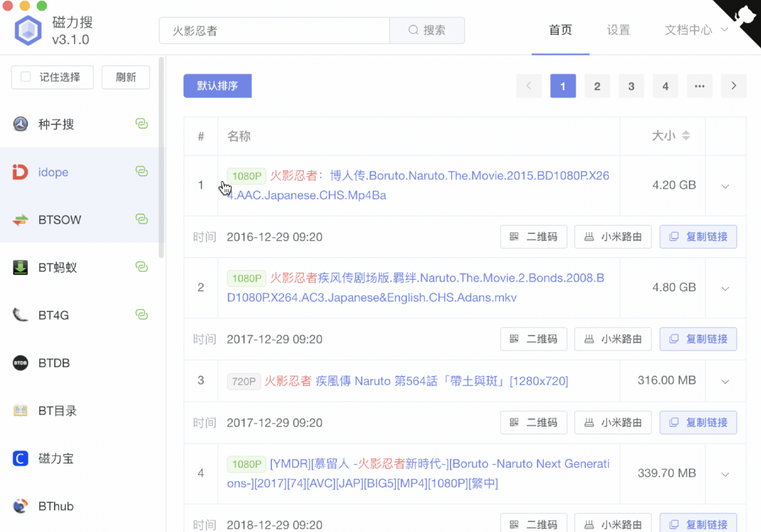Click the BT4G source icon
The width and height of the screenshot is (761, 532).
click(21, 315)
